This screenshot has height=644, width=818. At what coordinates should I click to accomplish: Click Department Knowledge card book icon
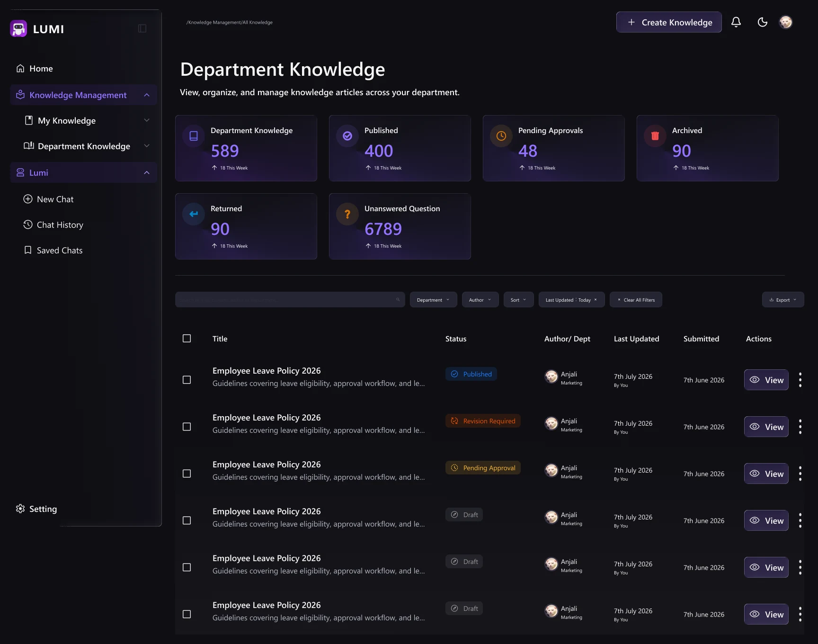pyautogui.click(x=194, y=136)
